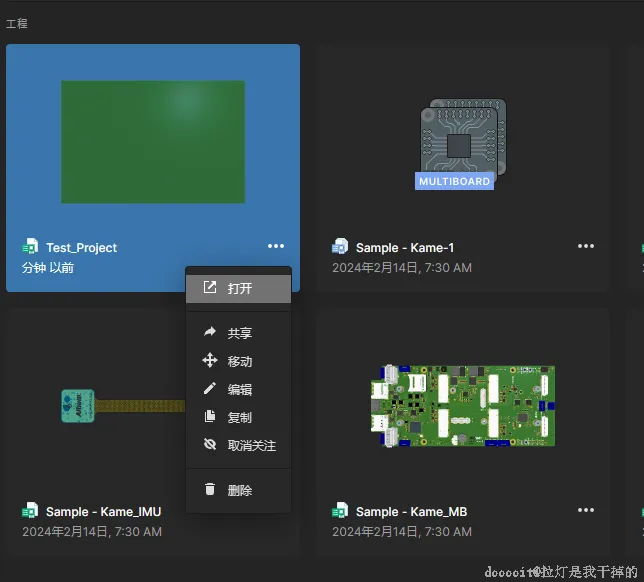This screenshot has height=582, width=644.
Task: Click the Sample - Kame_MB project name
Action: point(412,512)
